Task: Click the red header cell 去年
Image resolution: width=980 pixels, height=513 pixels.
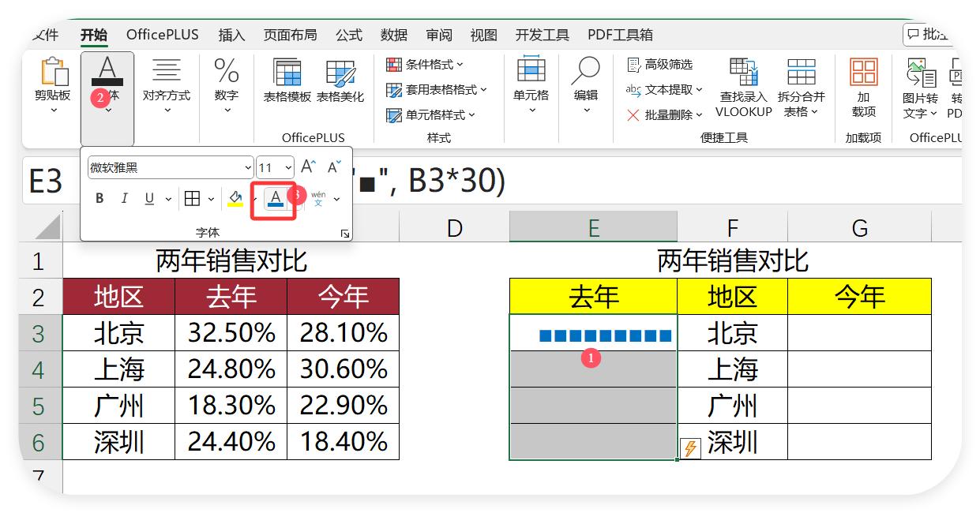Action: tap(231, 297)
